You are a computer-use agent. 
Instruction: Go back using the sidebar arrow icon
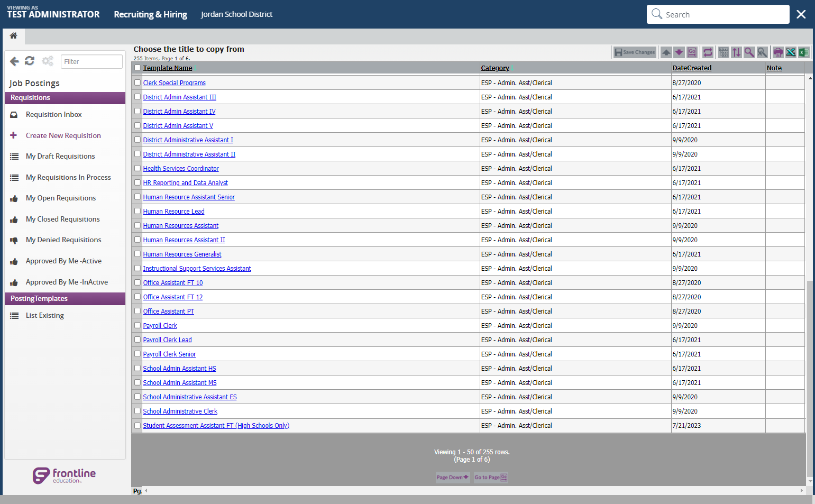[14, 61]
